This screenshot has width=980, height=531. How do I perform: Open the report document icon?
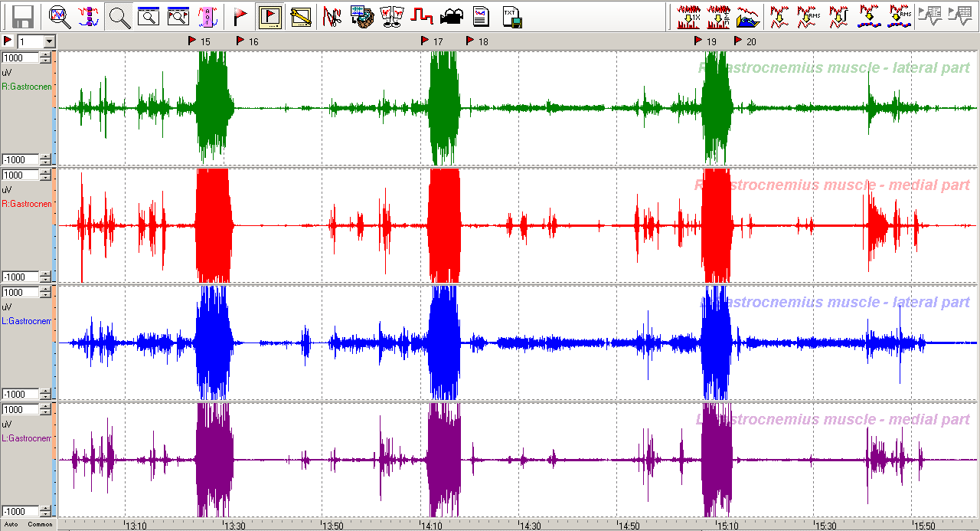[481, 16]
